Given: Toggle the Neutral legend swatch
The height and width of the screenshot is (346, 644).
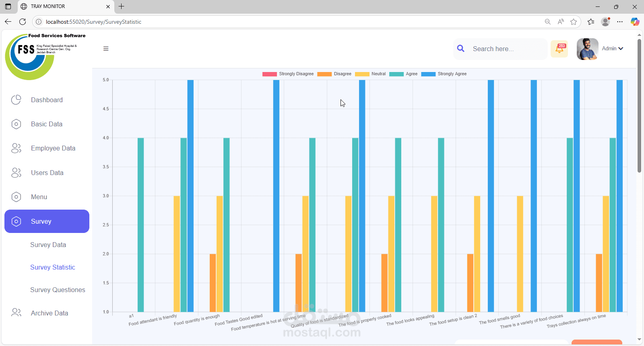Looking at the screenshot, I should 362,74.
